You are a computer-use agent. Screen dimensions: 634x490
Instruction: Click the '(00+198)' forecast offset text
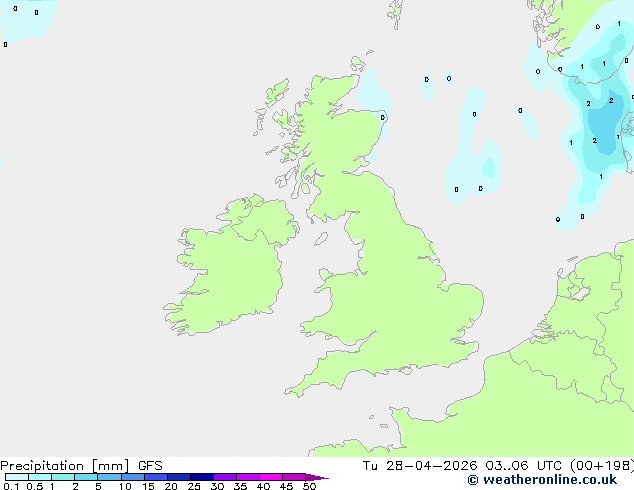[x=602, y=466]
